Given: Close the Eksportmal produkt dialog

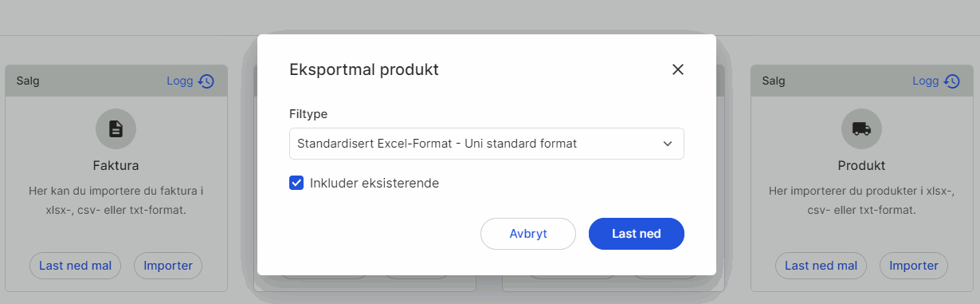Looking at the screenshot, I should pyautogui.click(x=678, y=69).
